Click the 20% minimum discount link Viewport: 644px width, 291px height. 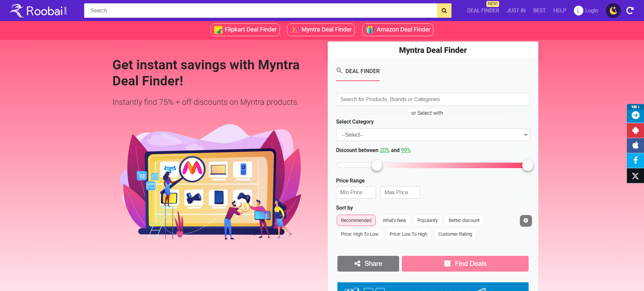(385, 150)
